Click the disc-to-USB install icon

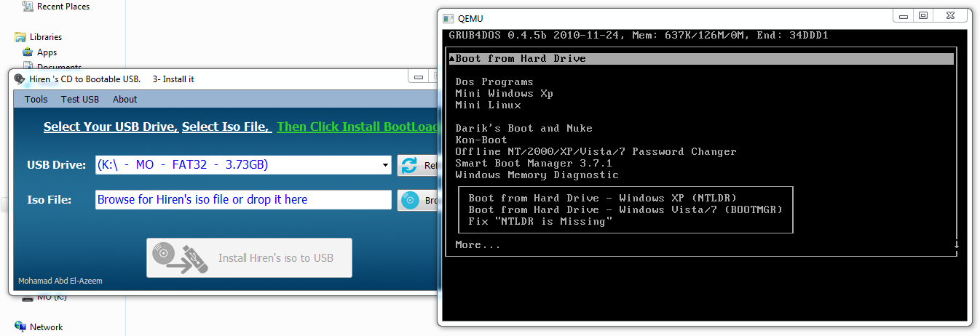coord(179,257)
